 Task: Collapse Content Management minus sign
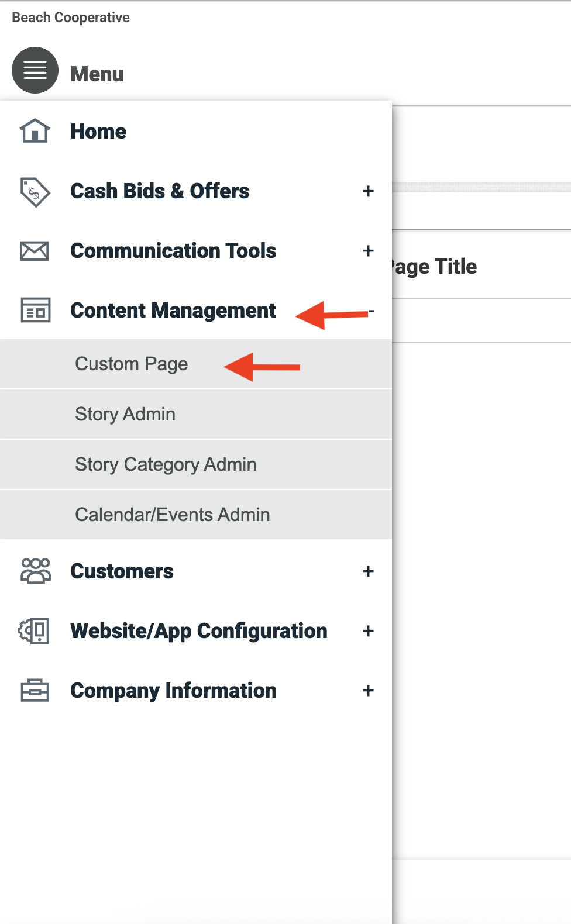372,311
